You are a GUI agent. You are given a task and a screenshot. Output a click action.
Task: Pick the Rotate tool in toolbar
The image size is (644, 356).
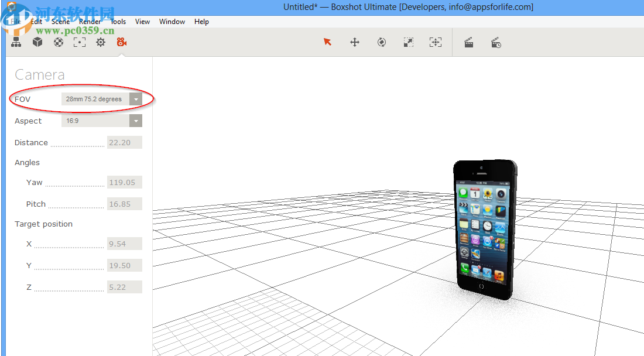pyautogui.click(x=382, y=42)
